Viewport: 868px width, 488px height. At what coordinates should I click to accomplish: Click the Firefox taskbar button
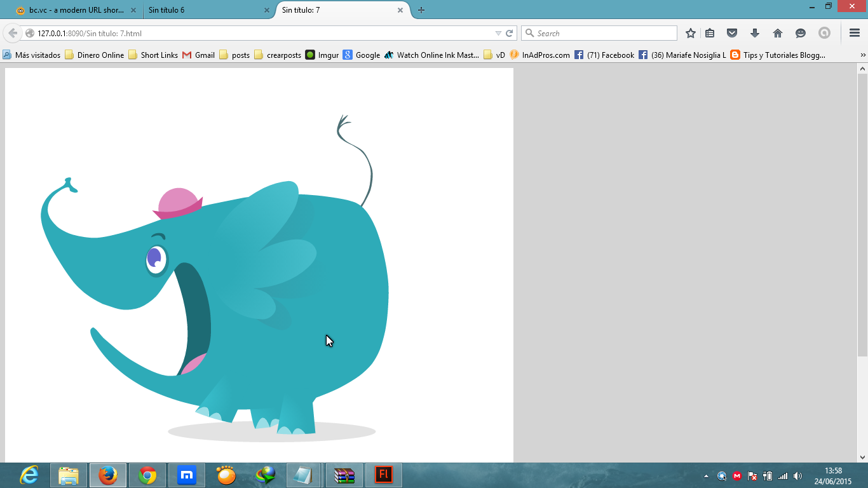pos(108,475)
